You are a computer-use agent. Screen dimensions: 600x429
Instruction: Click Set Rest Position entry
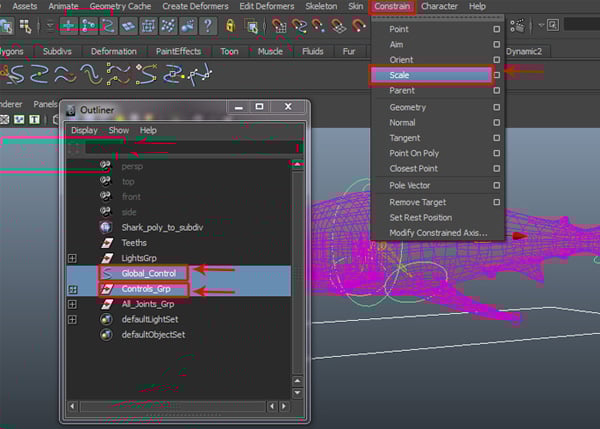tap(421, 218)
